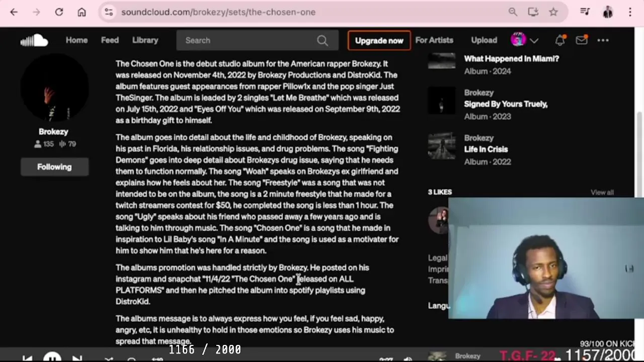This screenshot has height=362, width=644.
Task: Click the user avatar in SoundCloud header
Action: click(518, 40)
